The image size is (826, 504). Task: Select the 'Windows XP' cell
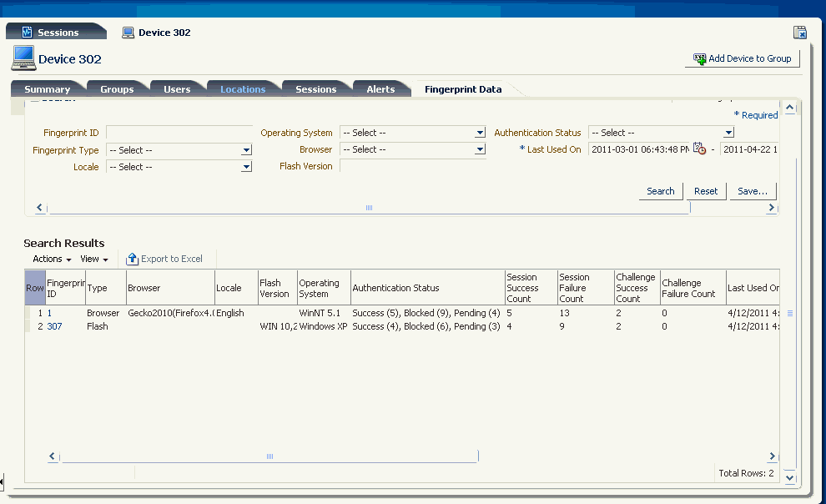pyautogui.click(x=323, y=326)
